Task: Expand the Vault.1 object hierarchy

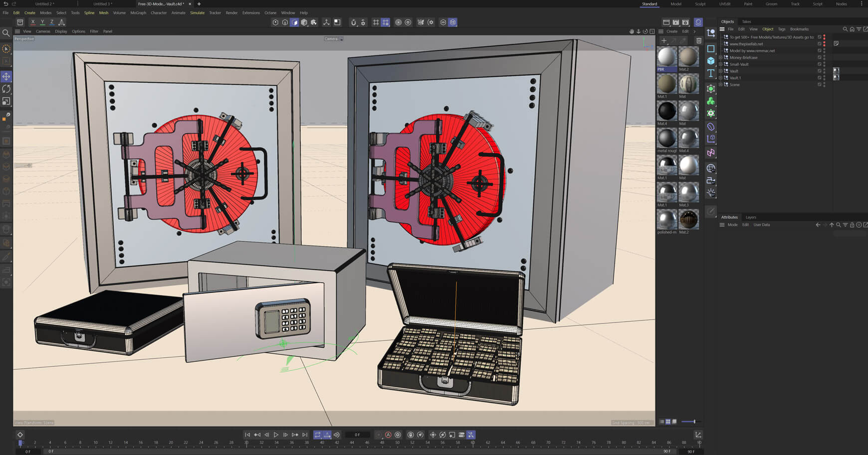Action: coord(720,78)
